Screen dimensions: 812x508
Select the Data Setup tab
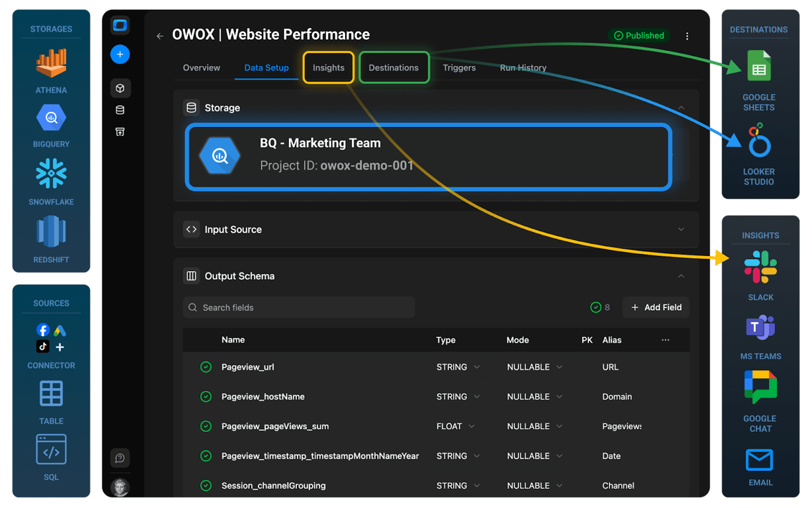(266, 67)
